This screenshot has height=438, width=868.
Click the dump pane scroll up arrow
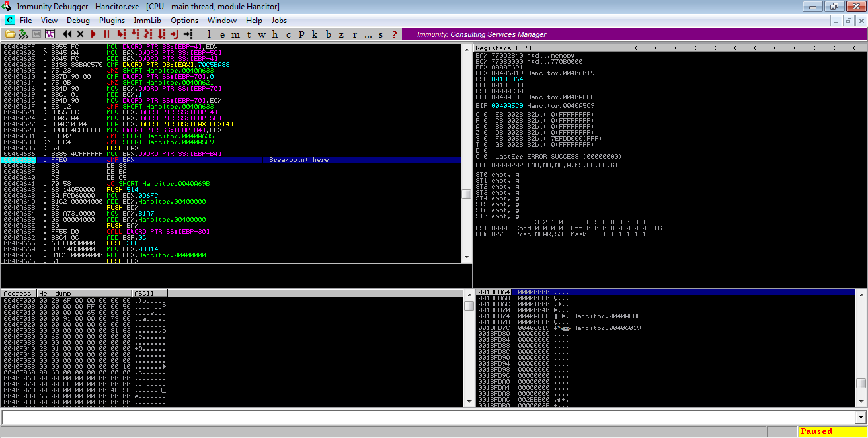pos(468,294)
